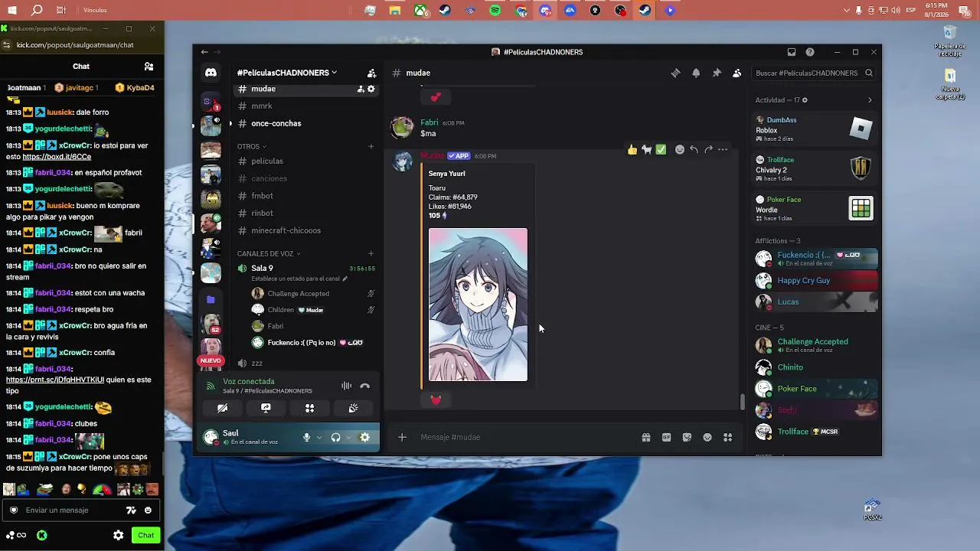This screenshot has height=551, width=980.
Task: Forward the Mudae message
Action: pyautogui.click(x=708, y=150)
